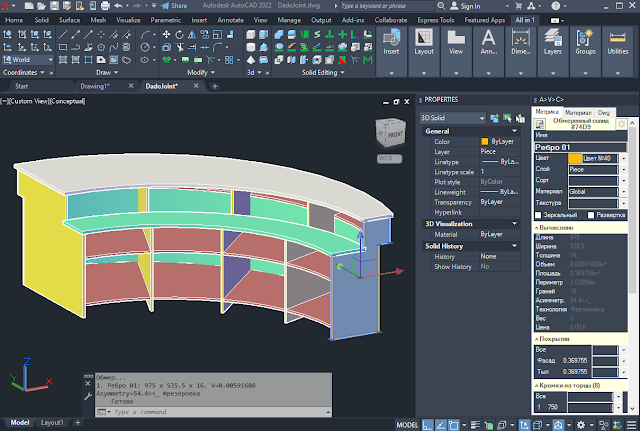Switch to the Dwg tab in A>V>C> panel

pyautogui.click(x=604, y=113)
